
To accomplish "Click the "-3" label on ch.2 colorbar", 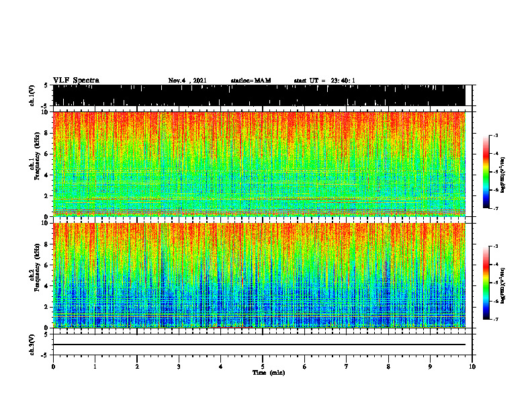I will coord(495,246).
